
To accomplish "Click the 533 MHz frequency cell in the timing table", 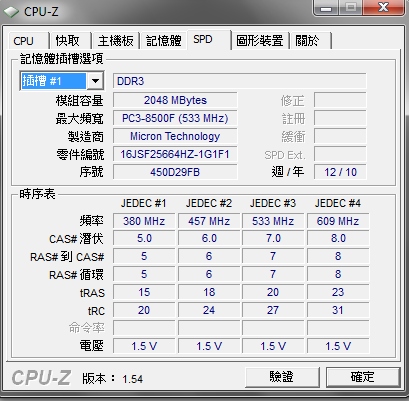I will pyautogui.click(x=273, y=221).
